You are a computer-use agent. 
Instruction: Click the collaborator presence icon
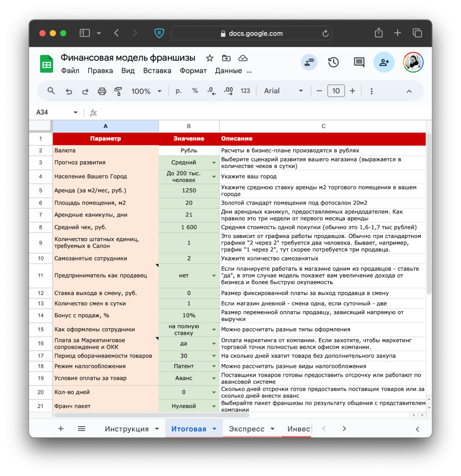point(309,62)
